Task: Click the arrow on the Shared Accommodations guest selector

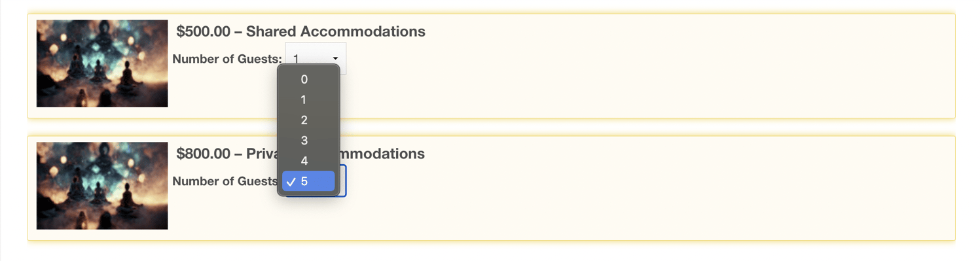Action: (x=335, y=59)
